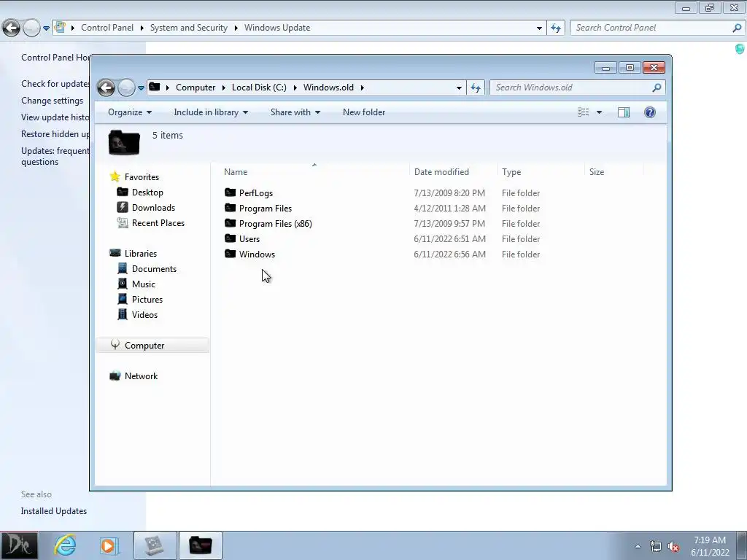Open more view options dropdown arrow

pyautogui.click(x=600, y=112)
